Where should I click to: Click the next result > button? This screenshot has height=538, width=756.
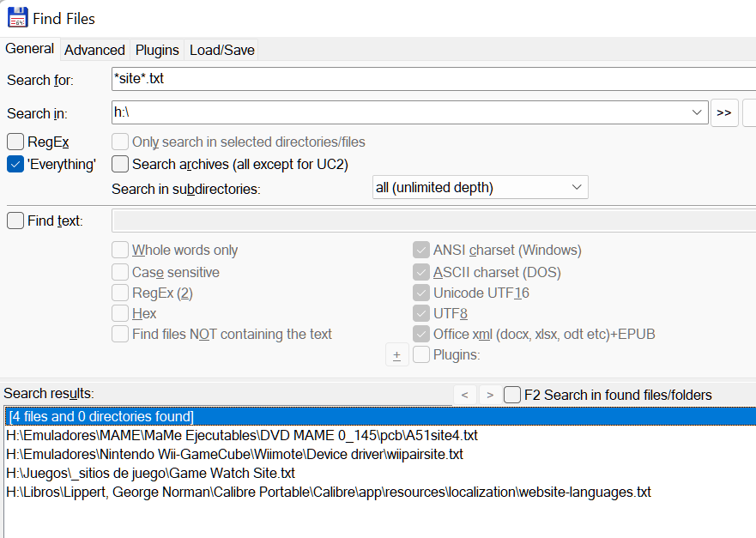(x=490, y=395)
